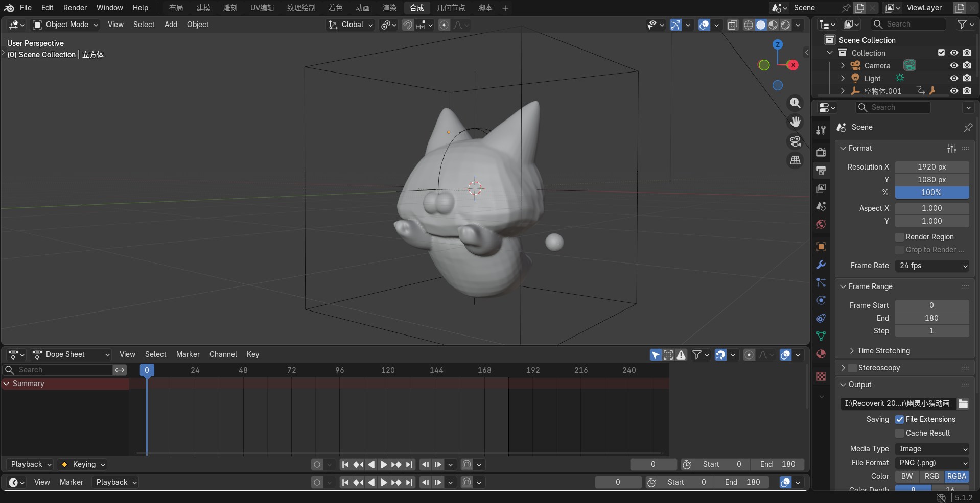Open the Frame Rate 24 fps dropdown
980x503 pixels.
[932, 266]
